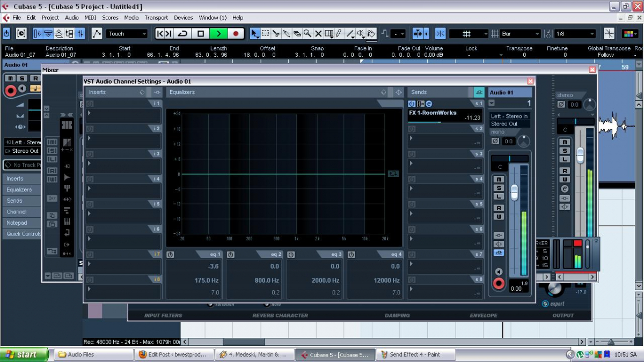
Task: Choose the Mute (X) tool
Action: (318, 34)
